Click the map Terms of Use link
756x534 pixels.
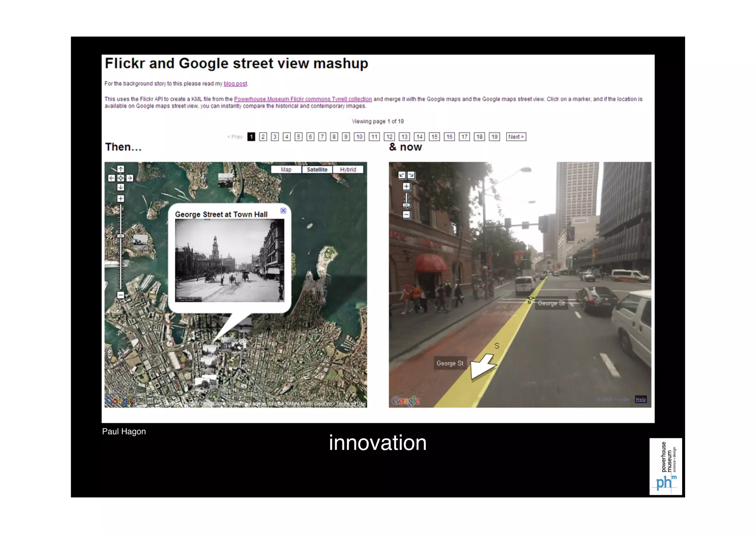[x=351, y=404]
